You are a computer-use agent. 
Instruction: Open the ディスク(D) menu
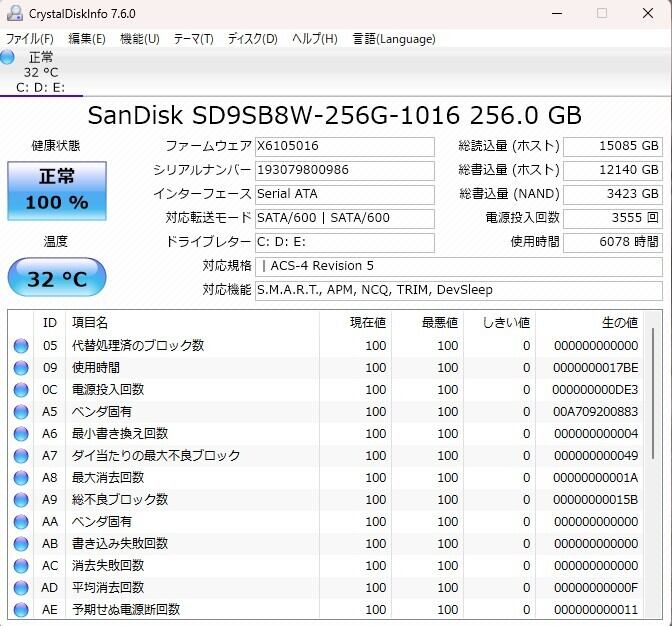tap(252, 39)
